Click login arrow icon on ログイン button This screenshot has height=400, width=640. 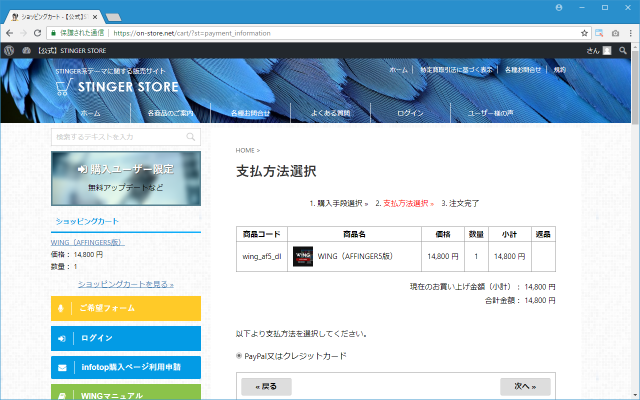click(x=62, y=338)
